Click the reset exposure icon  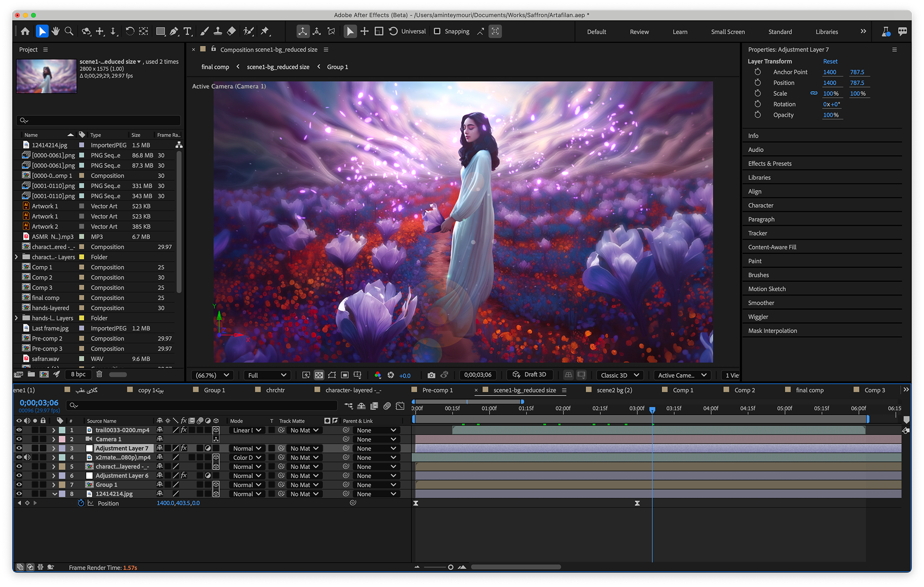tap(391, 375)
